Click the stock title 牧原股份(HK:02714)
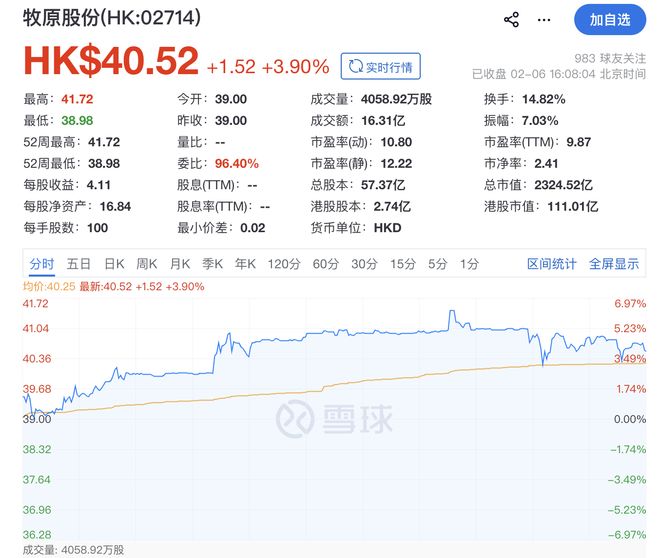660x558 pixels. [x=112, y=18]
